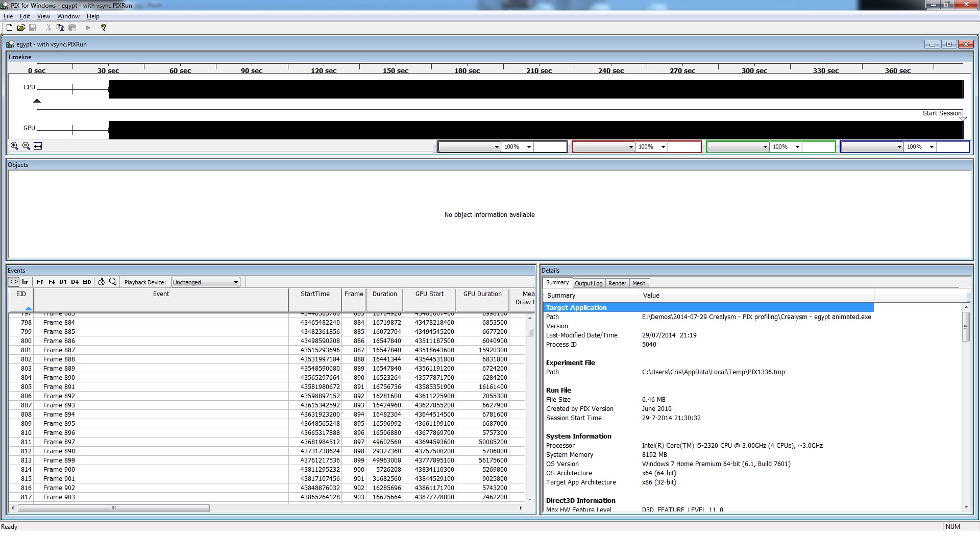
Task: Switch to the Output Log tab
Action: (588, 283)
